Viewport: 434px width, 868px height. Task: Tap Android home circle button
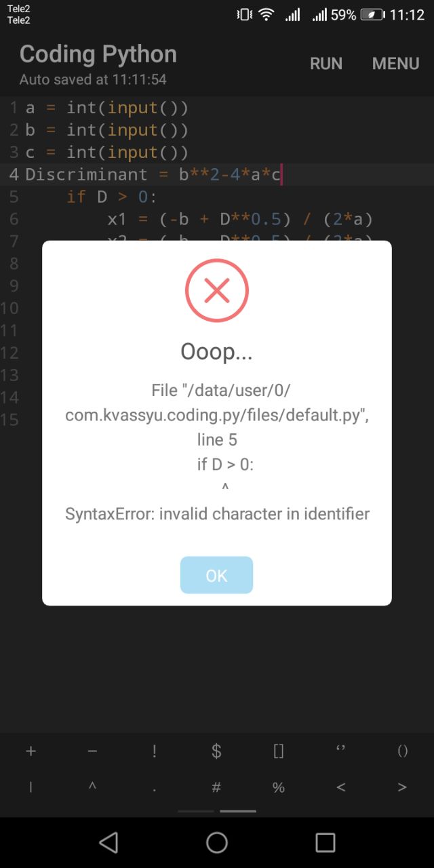coord(217,842)
